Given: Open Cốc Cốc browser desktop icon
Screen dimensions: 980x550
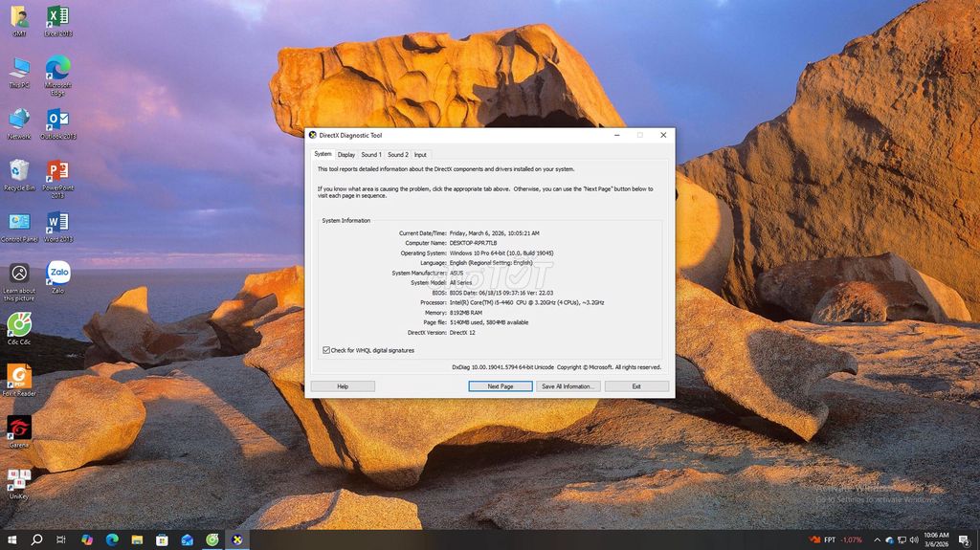Looking at the screenshot, I should (19, 325).
